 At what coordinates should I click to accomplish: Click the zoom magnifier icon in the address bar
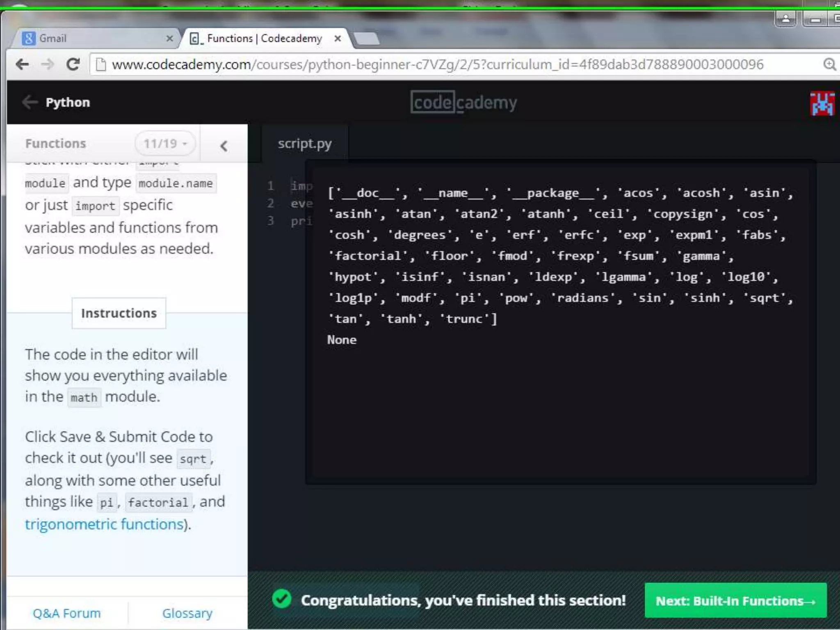(829, 64)
